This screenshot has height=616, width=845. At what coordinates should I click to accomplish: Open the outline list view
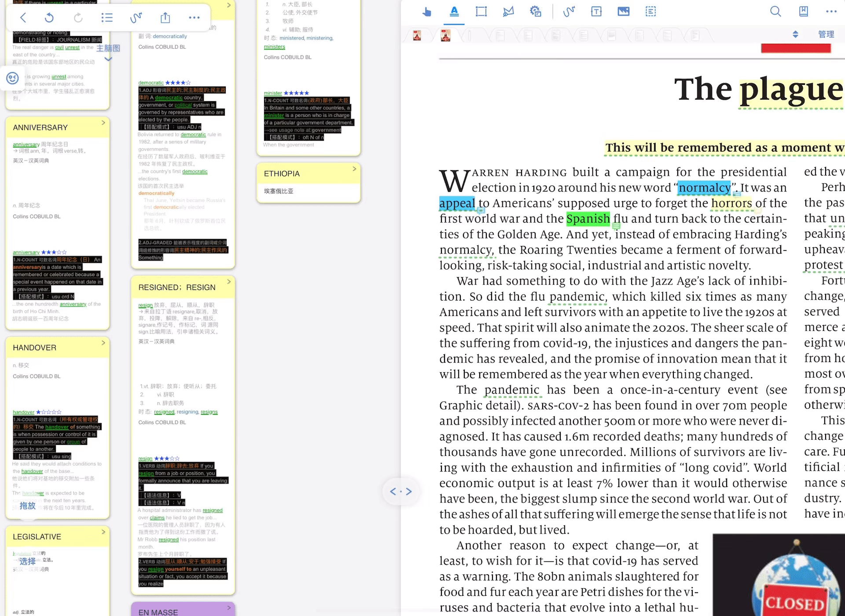pyautogui.click(x=107, y=18)
